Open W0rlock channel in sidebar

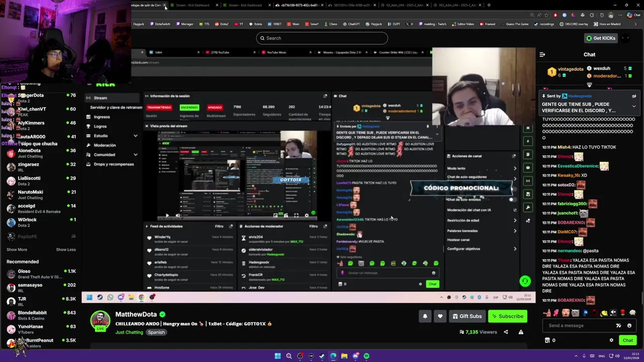[x=41, y=222]
